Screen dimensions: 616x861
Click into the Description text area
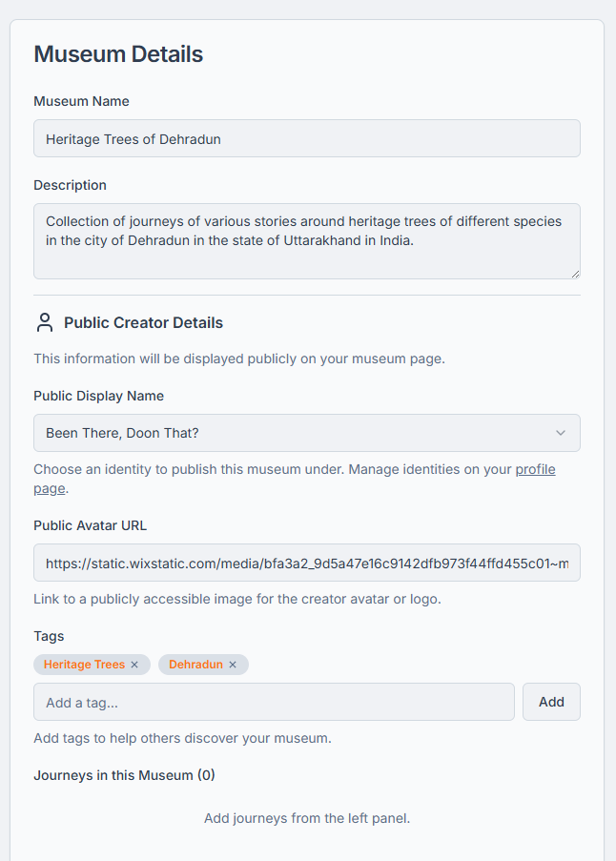point(306,241)
